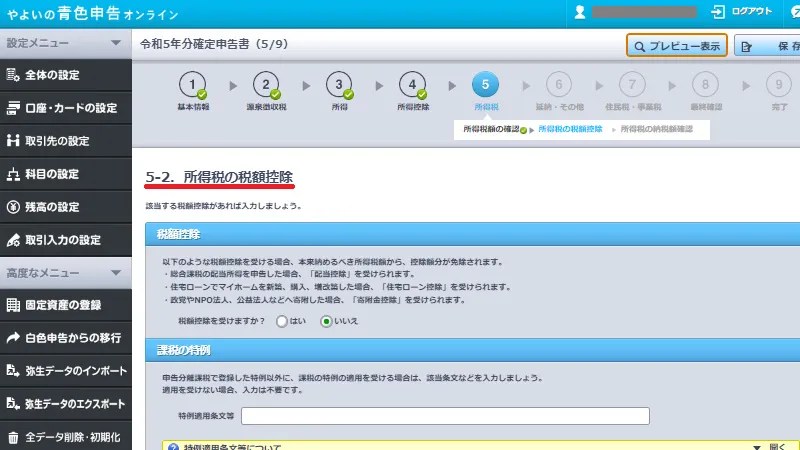800x450 pixels.
Task: Click the 課税の特例 section header
Action: tap(472, 350)
